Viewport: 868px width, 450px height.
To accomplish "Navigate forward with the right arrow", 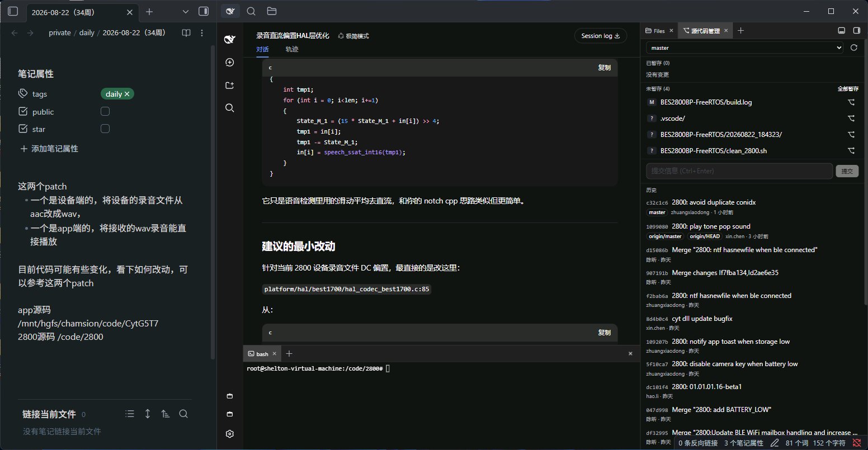I will click(30, 33).
